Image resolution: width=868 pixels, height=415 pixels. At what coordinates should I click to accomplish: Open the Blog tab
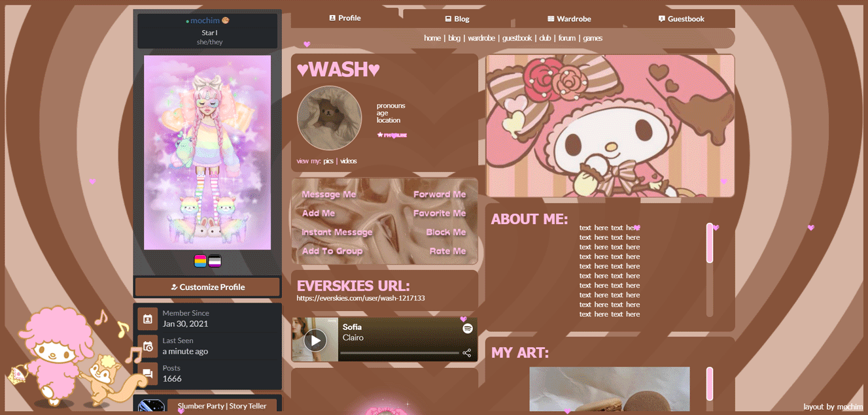pyautogui.click(x=457, y=19)
